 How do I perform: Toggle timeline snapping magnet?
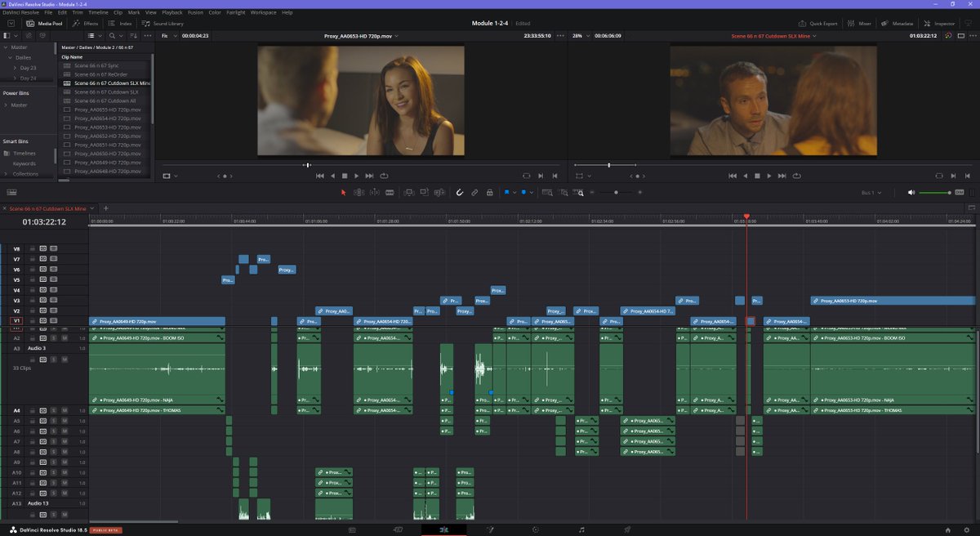[x=460, y=193]
